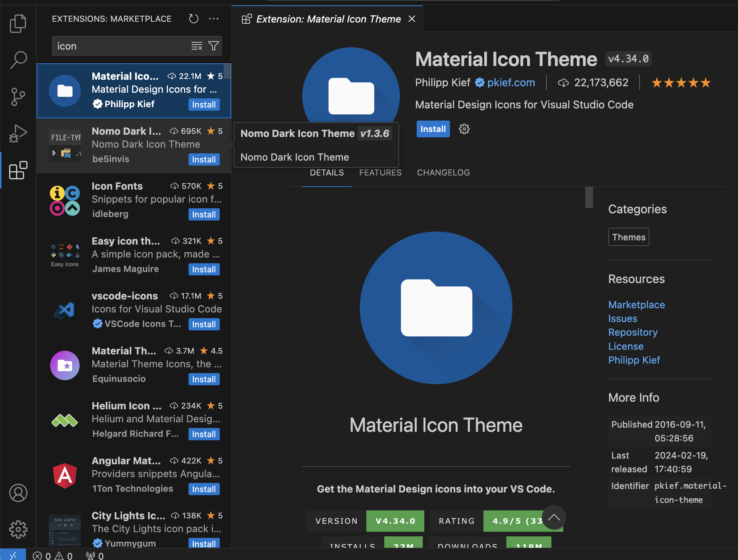Install City Lights Icon package
Screen dimensions: 738x560
204,544
